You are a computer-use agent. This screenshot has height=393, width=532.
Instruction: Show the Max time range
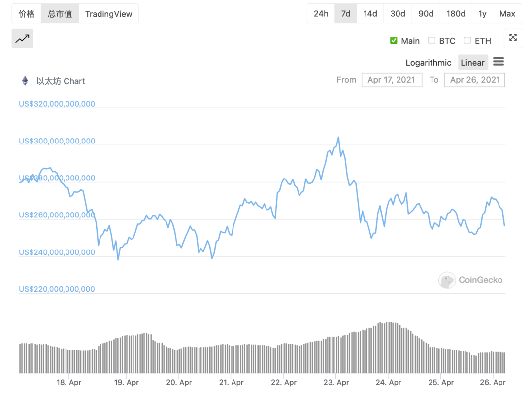(507, 14)
